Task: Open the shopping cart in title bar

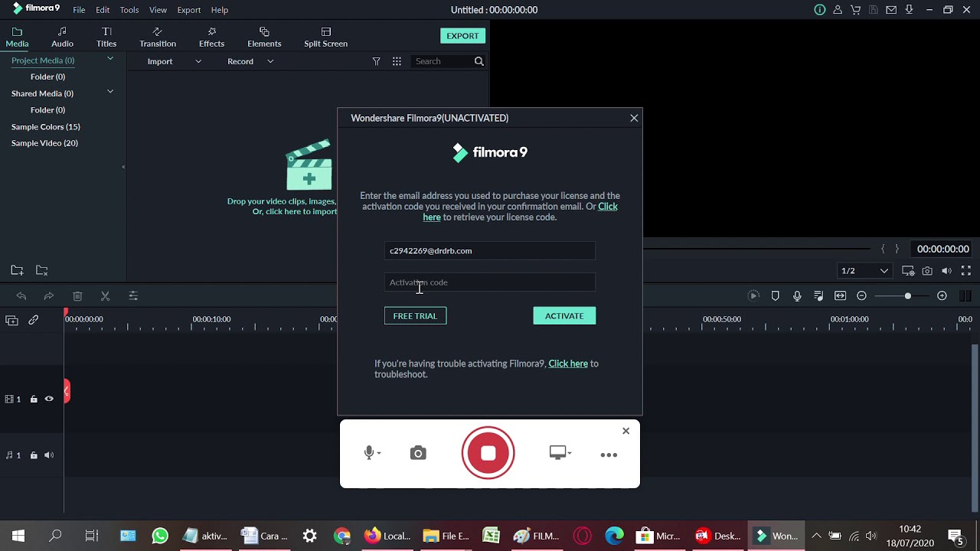Action: point(855,10)
